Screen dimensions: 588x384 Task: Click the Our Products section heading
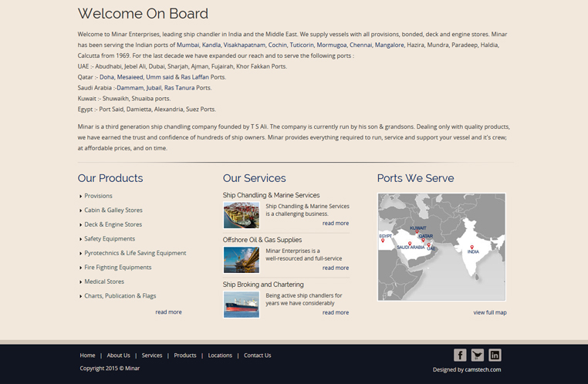pyautogui.click(x=110, y=178)
